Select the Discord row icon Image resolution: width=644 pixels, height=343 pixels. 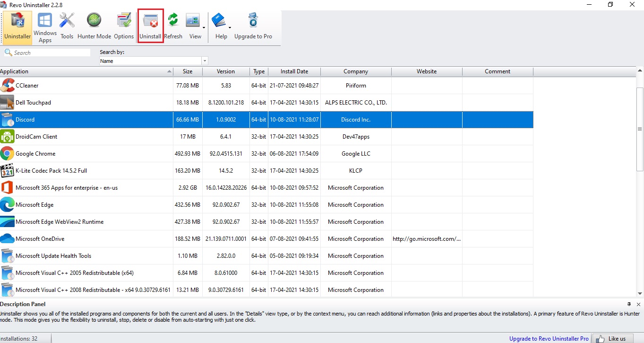(x=7, y=120)
